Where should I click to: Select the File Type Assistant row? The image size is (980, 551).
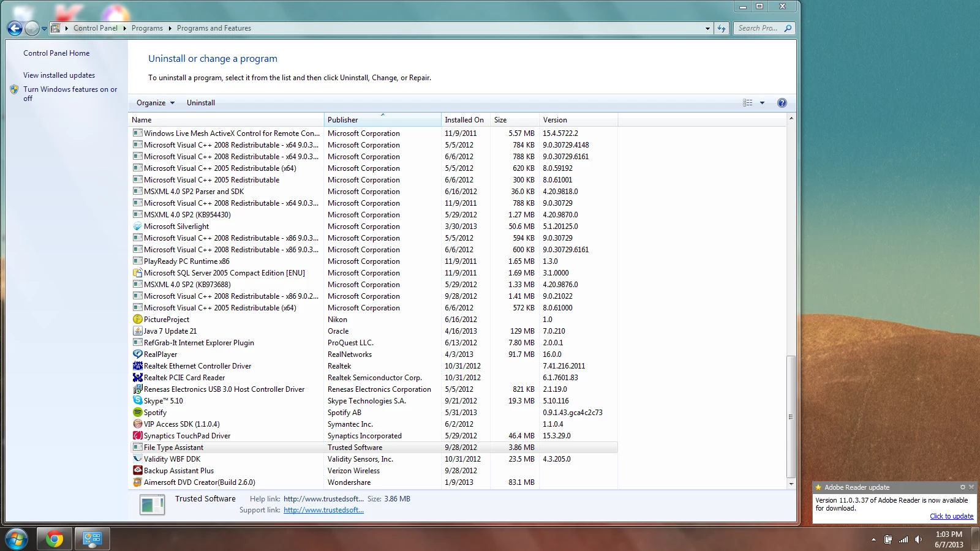374,448
